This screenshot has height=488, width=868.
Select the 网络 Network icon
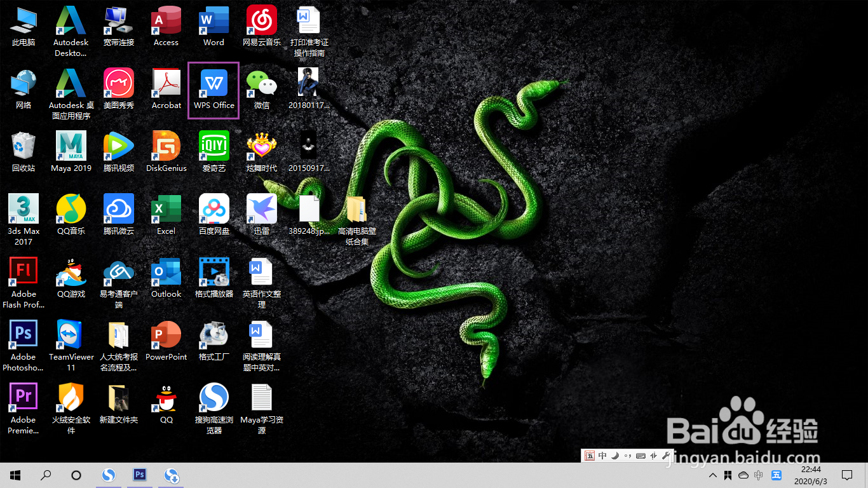pyautogui.click(x=24, y=90)
